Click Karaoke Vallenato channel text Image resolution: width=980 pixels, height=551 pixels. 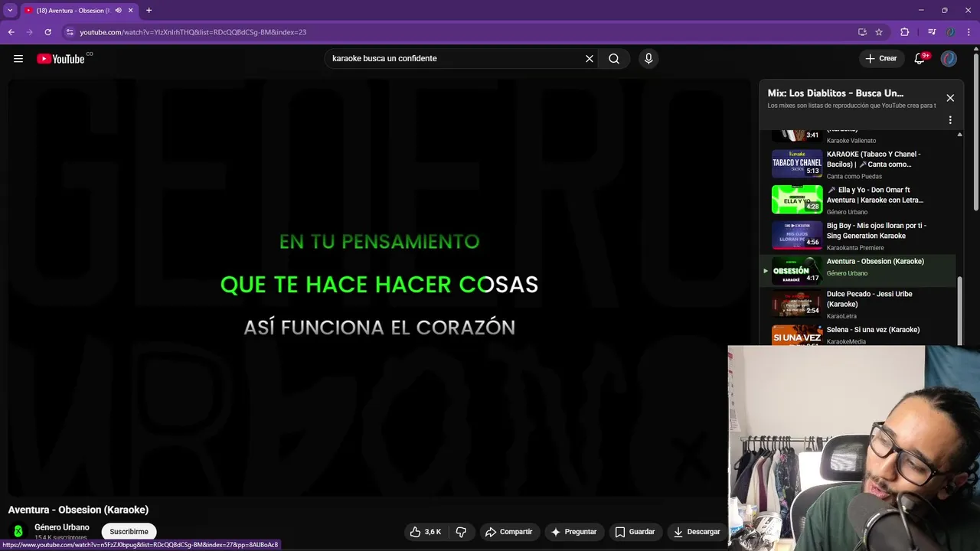(x=851, y=141)
